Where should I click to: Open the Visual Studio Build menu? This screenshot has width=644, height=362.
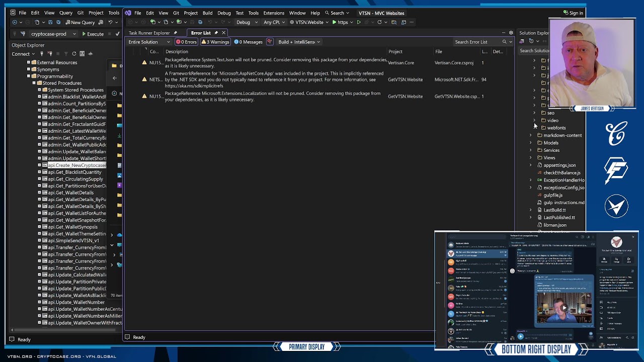207,13
